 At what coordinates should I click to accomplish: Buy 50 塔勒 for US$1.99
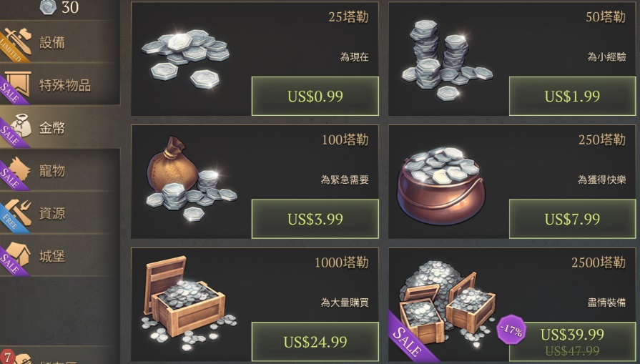(572, 97)
